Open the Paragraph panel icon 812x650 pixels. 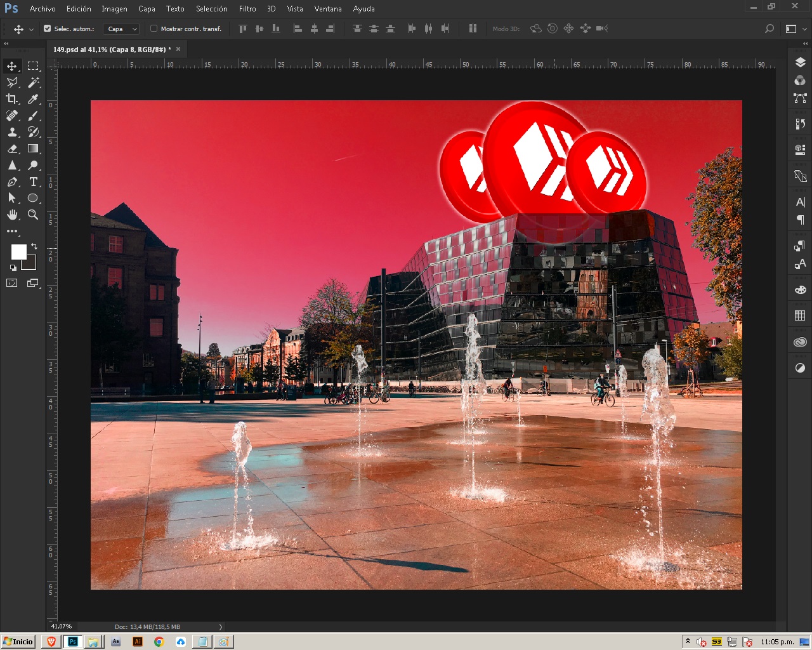click(800, 220)
